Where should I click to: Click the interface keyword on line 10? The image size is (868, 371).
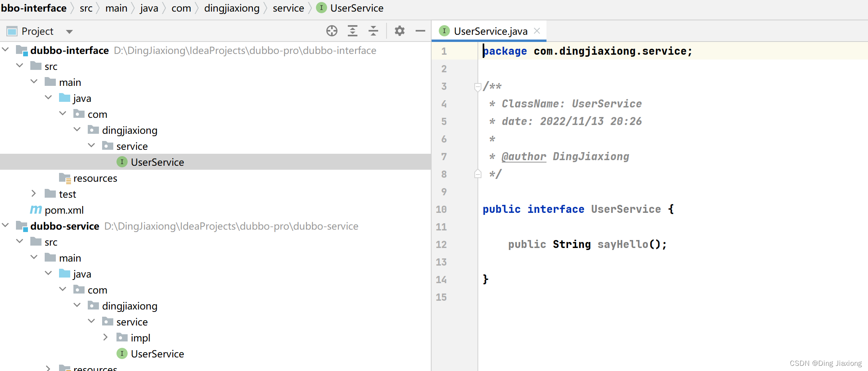[x=556, y=209]
